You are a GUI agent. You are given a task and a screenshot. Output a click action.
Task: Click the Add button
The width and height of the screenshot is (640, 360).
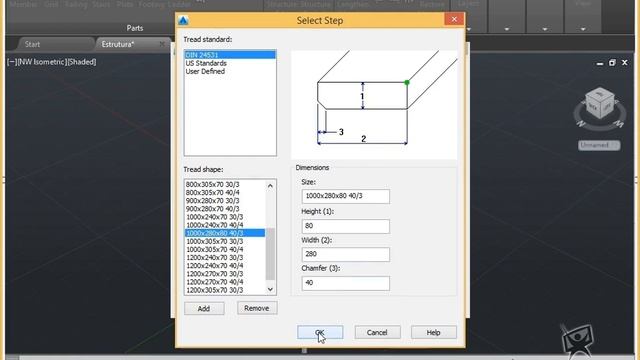pos(204,308)
